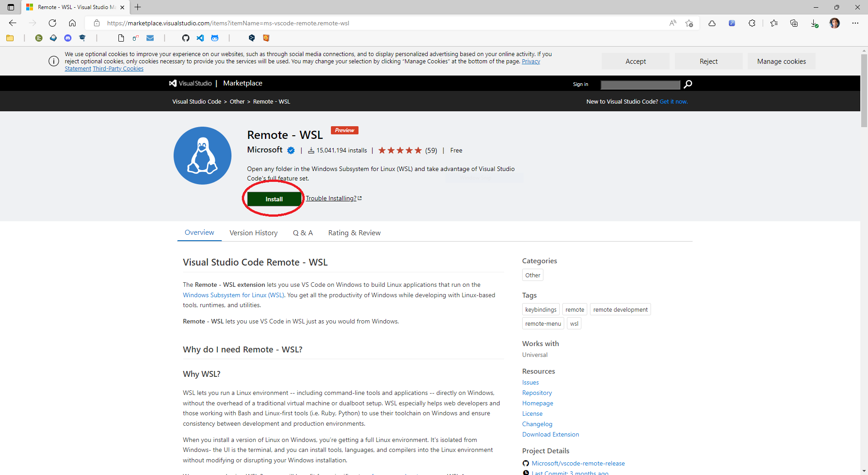Open the mail envelope bookmark
Viewport: 868px width, 475px height.
[150, 38]
